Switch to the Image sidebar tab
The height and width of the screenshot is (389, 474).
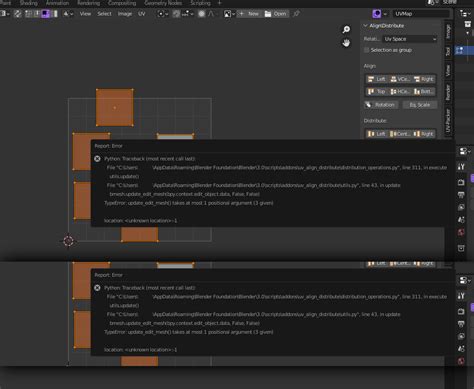click(448, 31)
